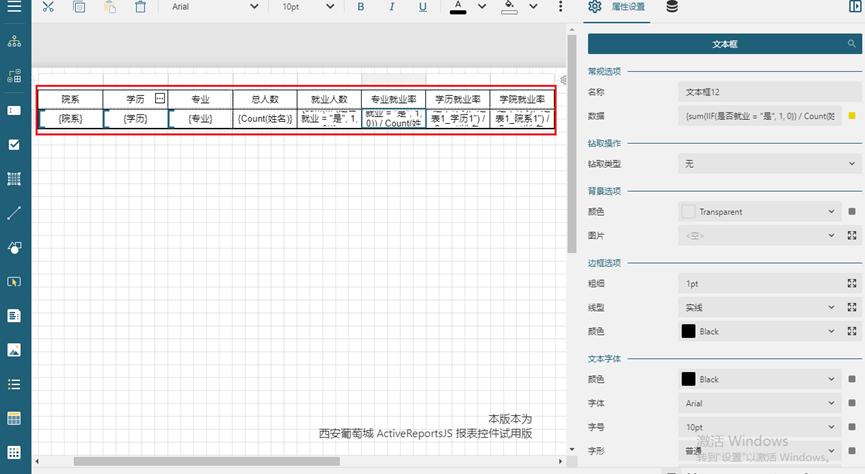Toggle underline formatting
This screenshot has width=865, height=474.
423,7
